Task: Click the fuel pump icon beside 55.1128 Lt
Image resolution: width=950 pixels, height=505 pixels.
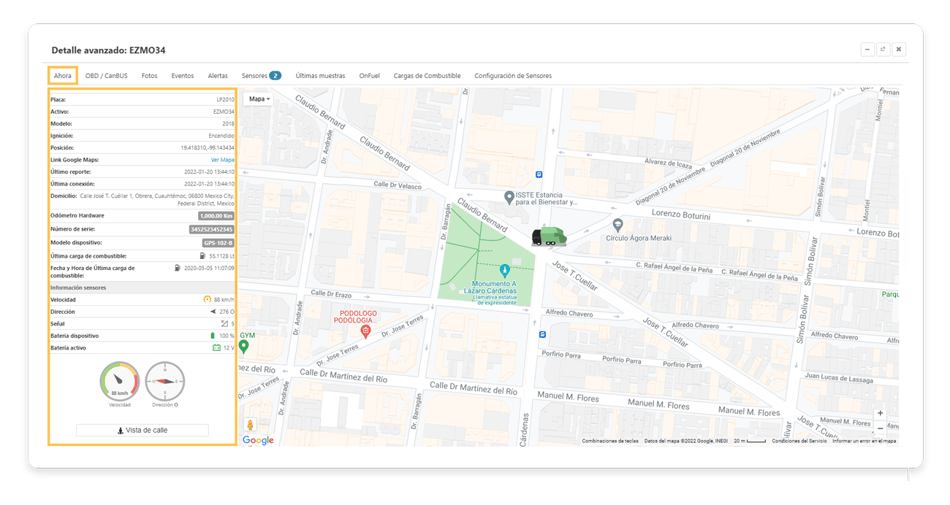Action: 202,256
